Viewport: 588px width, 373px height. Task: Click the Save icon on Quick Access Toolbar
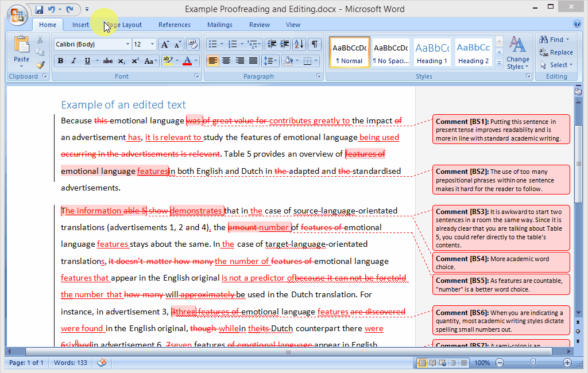pos(39,9)
